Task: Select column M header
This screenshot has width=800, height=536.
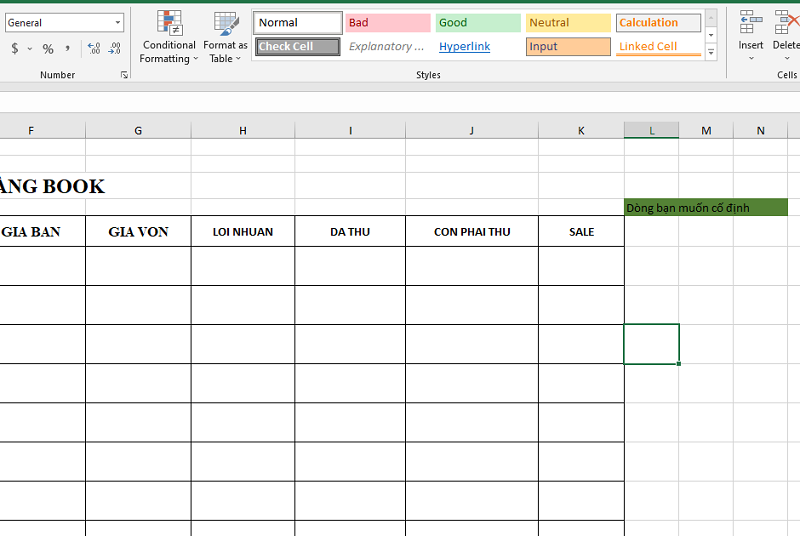Action: coord(706,131)
